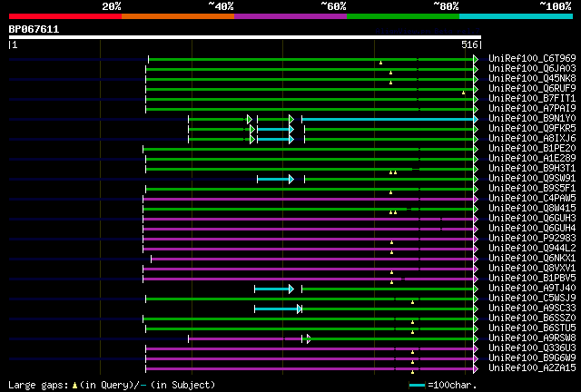
Task: Open hit UniRef100_A1E289
Action: click(x=532, y=158)
